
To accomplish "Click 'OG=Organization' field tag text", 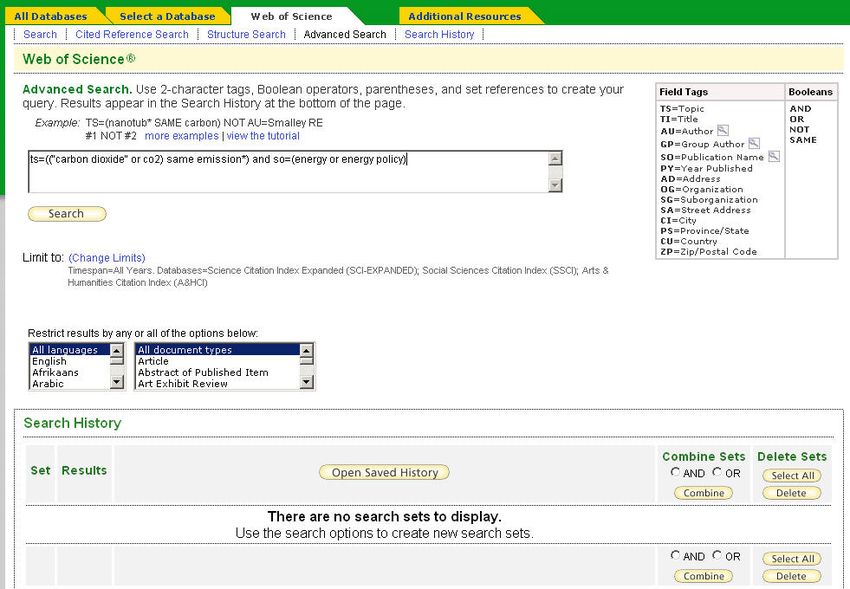I will [x=701, y=189].
